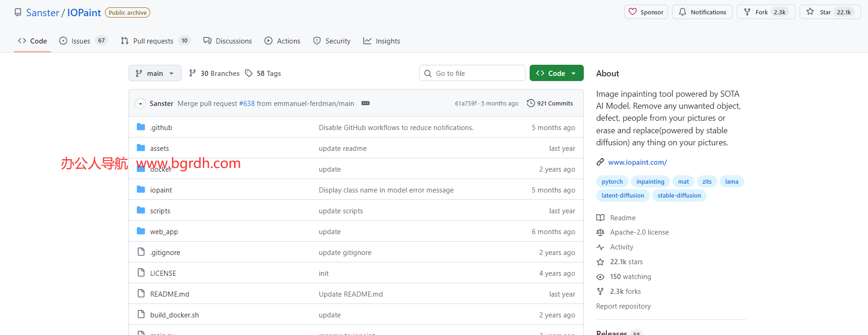
Task: Expand the green Code dropdown button
Action: pyautogui.click(x=556, y=73)
